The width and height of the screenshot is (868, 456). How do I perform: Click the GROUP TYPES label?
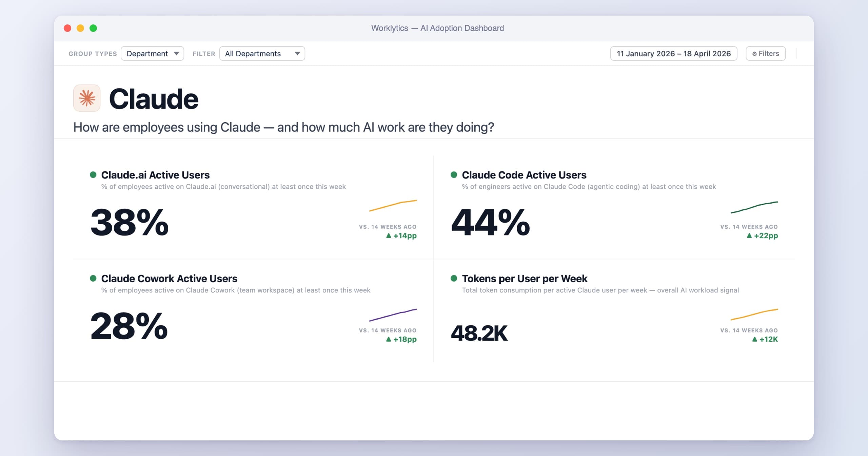coord(93,54)
